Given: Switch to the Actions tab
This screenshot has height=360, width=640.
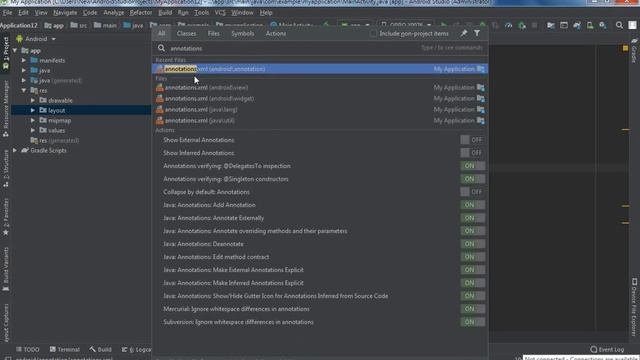Looking at the screenshot, I should pos(276,33).
